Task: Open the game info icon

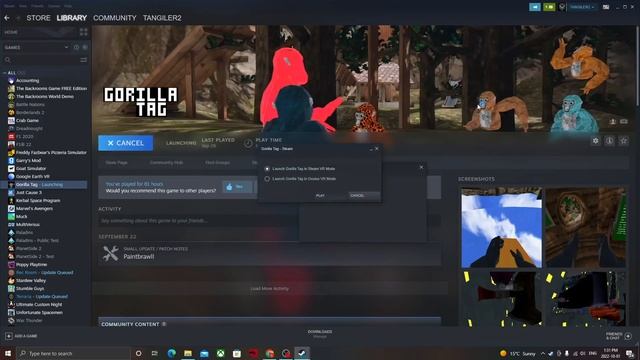Action: click(x=609, y=141)
